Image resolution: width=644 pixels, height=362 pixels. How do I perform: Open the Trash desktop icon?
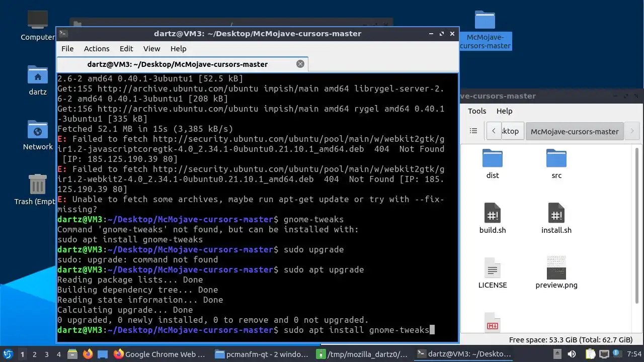tap(37, 190)
